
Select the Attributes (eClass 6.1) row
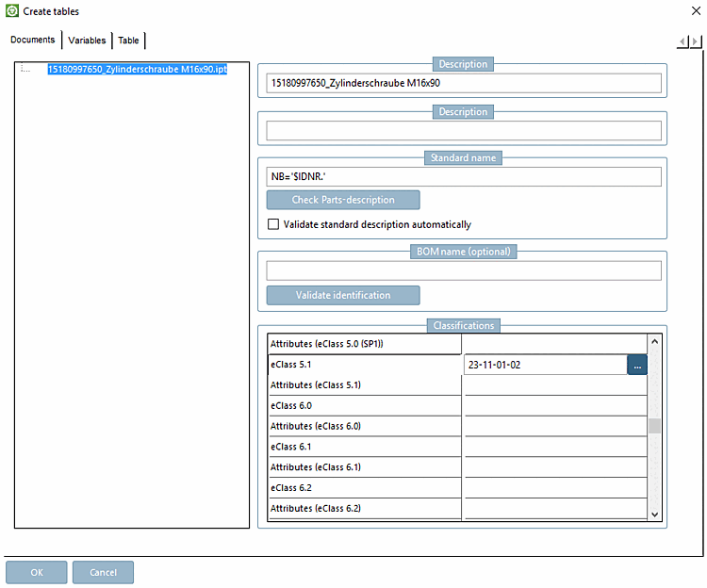[x=365, y=467]
